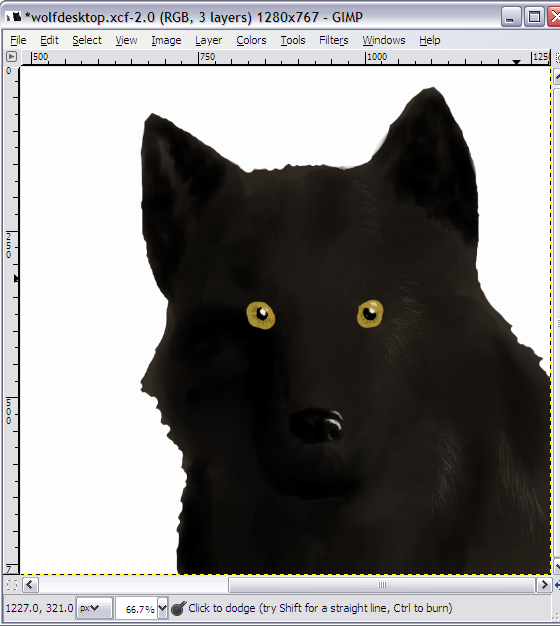Screen dimensions: 560x626
Task: Open the Tools menu
Action: 293,40
